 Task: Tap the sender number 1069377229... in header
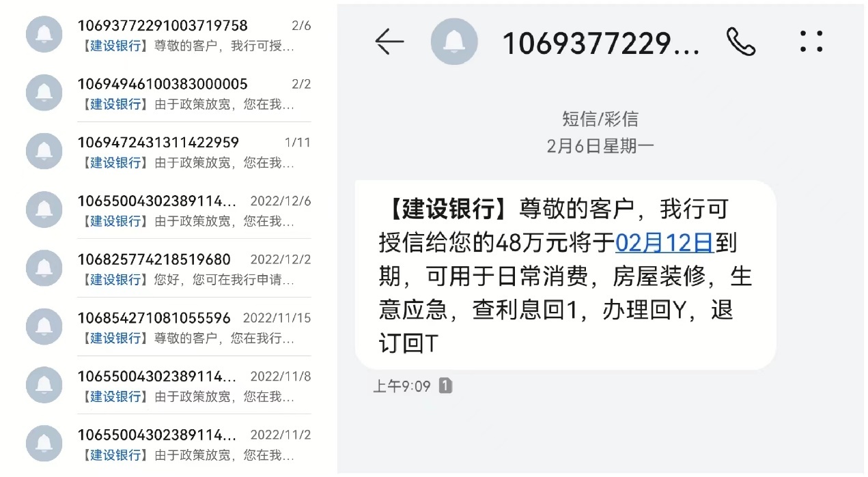601,43
